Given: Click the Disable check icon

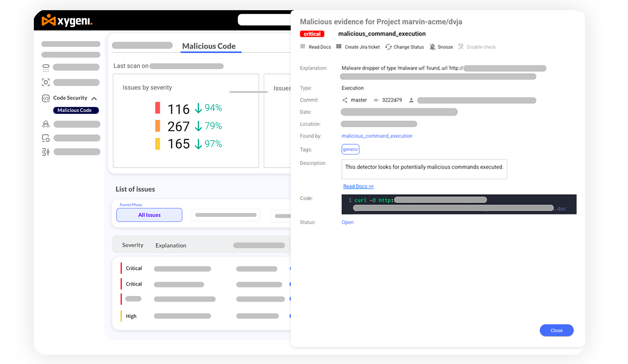Looking at the screenshot, I should coord(461,46).
